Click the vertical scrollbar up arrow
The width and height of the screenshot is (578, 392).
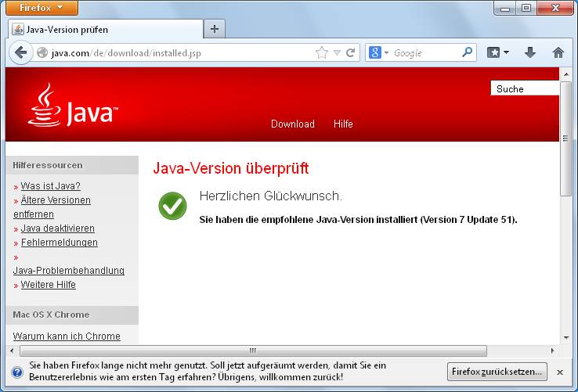click(565, 74)
